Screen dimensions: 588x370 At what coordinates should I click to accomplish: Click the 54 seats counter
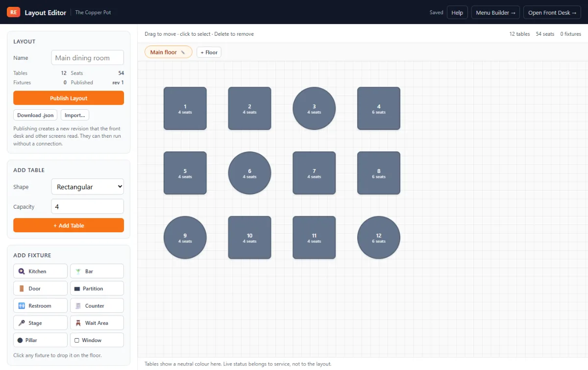(545, 34)
